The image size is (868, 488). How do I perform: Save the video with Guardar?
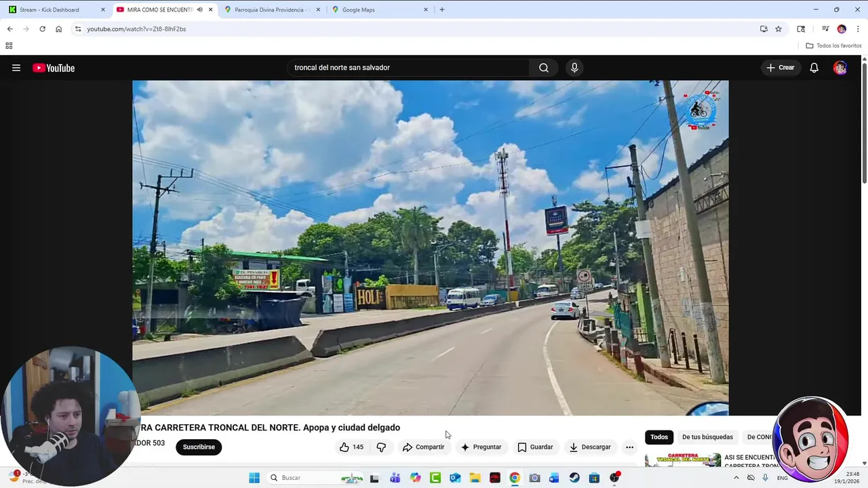(535, 447)
